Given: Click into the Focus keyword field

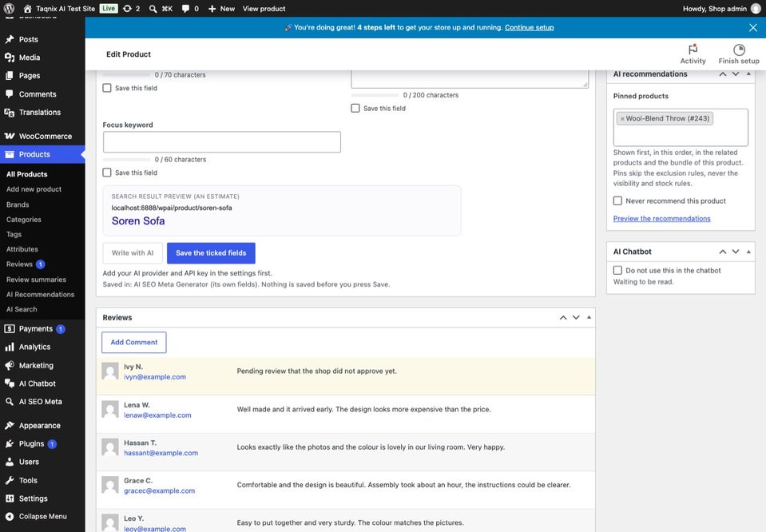Looking at the screenshot, I should tap(222, 142).
